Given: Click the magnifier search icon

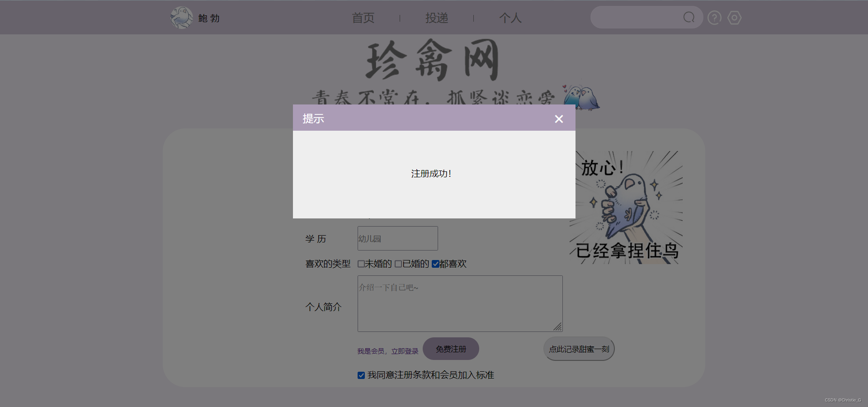Looking at the screenshot, I should click(x=688, y=17).
